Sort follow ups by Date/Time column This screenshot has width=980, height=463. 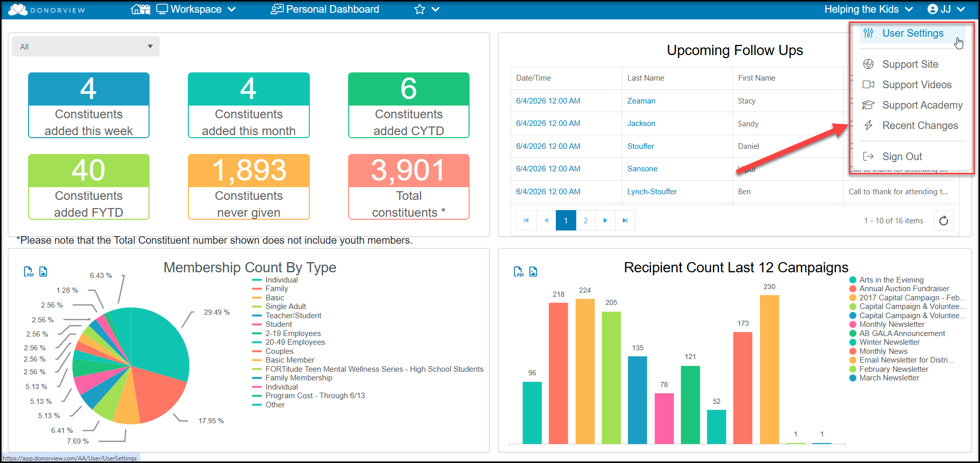pos(533,78)
